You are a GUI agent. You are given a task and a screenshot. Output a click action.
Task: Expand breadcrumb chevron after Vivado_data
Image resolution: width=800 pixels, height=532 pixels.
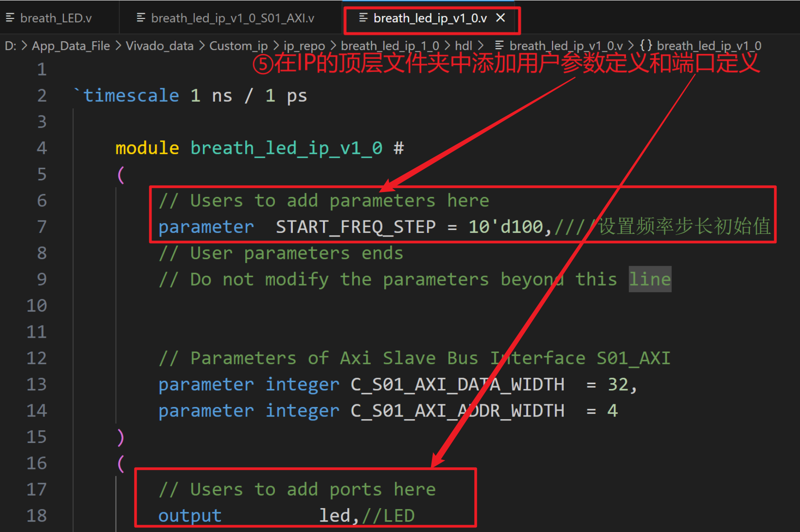point(202,46)
